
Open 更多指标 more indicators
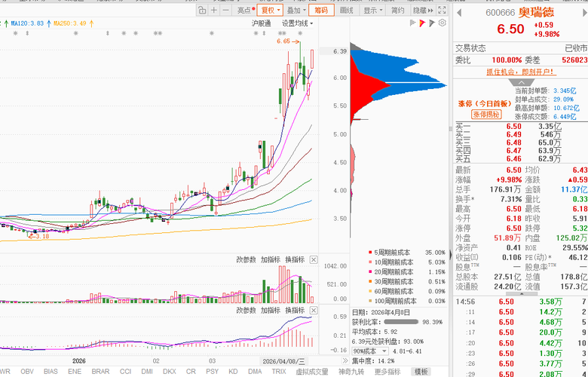pos(387,372)
